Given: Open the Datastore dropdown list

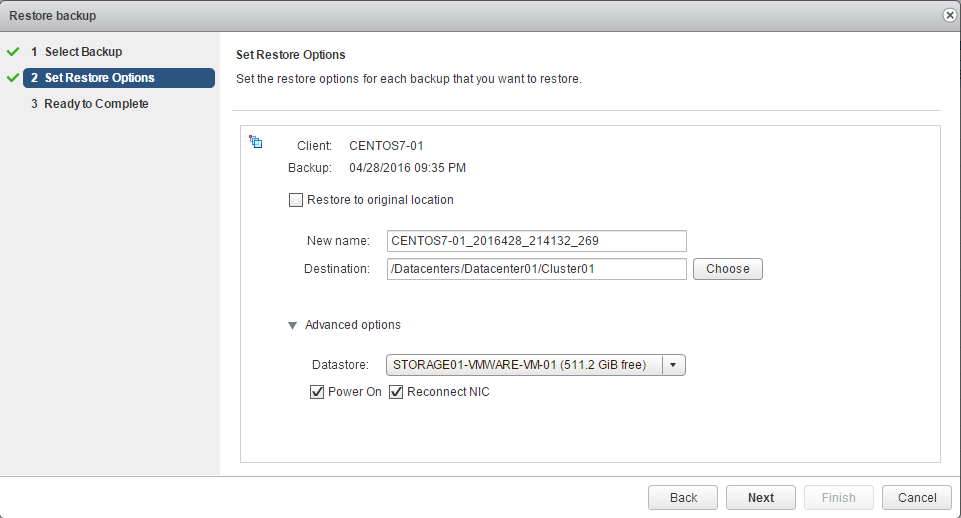Looking at the screenshot, I should pos(524,365).
